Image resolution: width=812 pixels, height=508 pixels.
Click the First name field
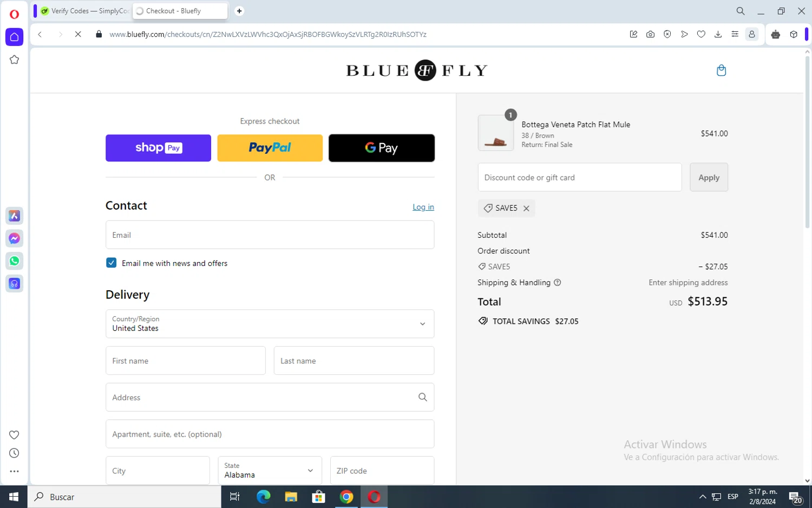[x=186, y=361]
